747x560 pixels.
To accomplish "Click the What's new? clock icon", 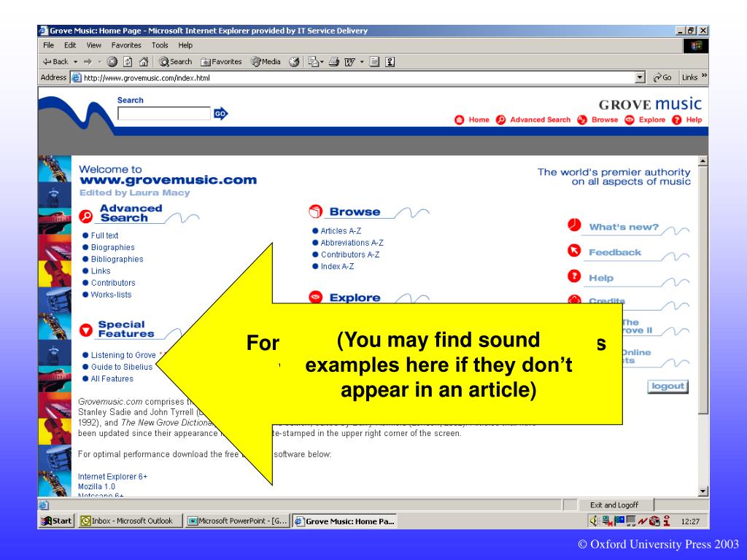I will tap(575, 225).
